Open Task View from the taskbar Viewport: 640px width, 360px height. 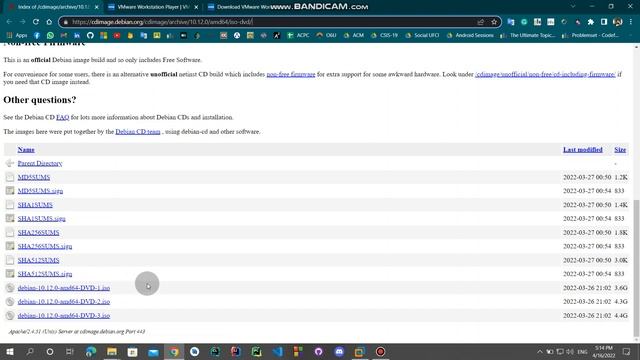click(x=70, y=351)
